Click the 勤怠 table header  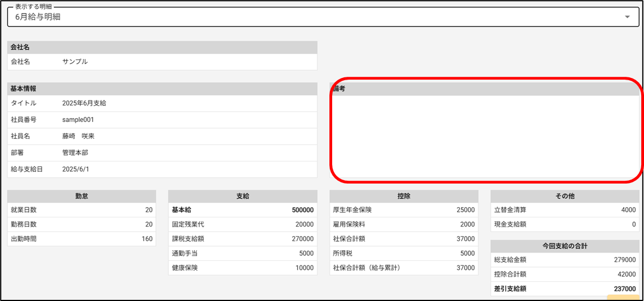pos(81,196)
